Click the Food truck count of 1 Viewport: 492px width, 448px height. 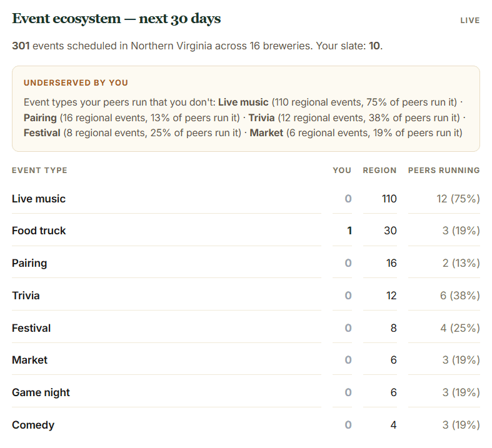(x=349, y=231)
